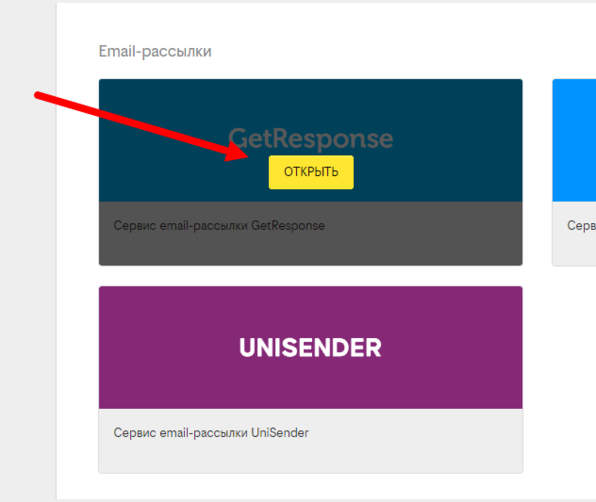The height and width of the screenshot is (502, 596).
Task: Click caption 'Сервис email-рассылки GetResponse'
Action: (219, 225)
